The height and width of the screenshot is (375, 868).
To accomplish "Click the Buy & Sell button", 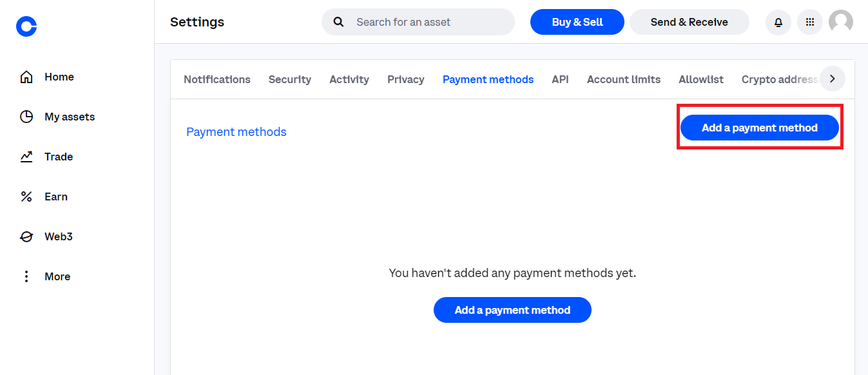I will (577, 22).
